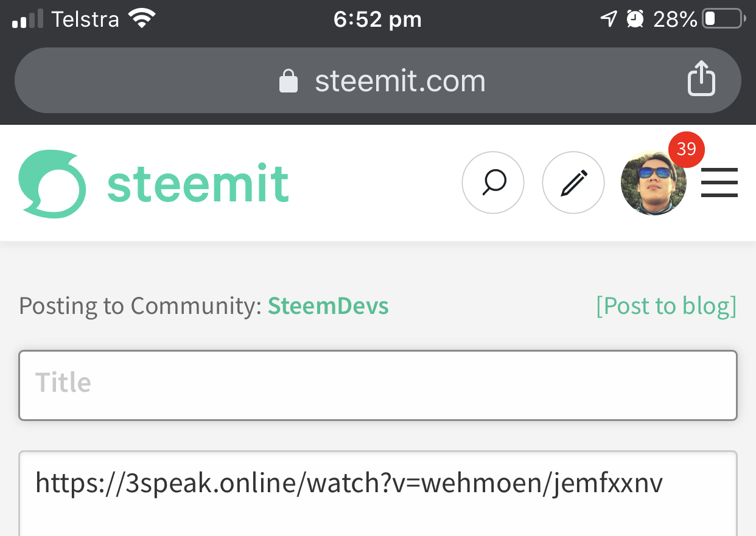Tap the Wi-Fi status icon
Screen dimensions: 756x536
(141, 19)
